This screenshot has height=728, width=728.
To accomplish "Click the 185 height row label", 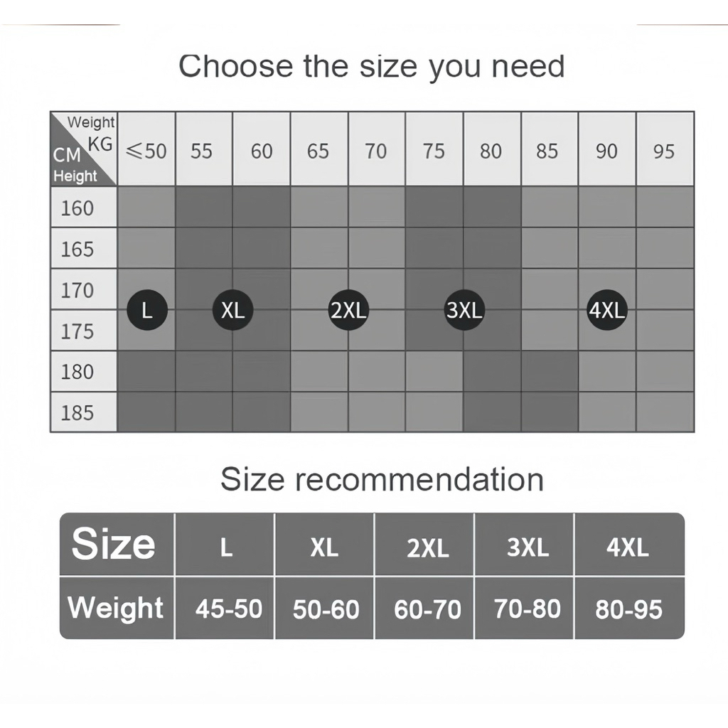I will tap(77, 412).
